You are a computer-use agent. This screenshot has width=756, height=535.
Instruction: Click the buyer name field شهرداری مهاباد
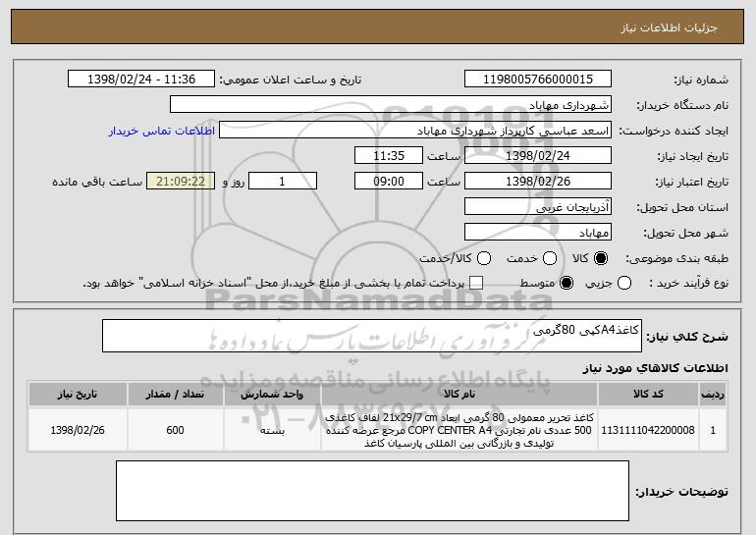tap(391, 105)
